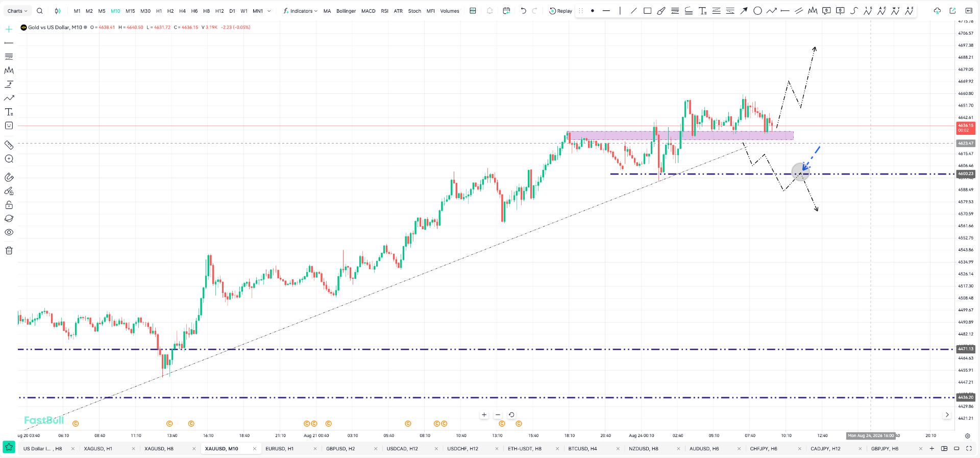Image resolution: width=980 pixels, height=458 pixels.
Task: Open the multi-chart grid layout selector
Action: (x=944, y=449)
